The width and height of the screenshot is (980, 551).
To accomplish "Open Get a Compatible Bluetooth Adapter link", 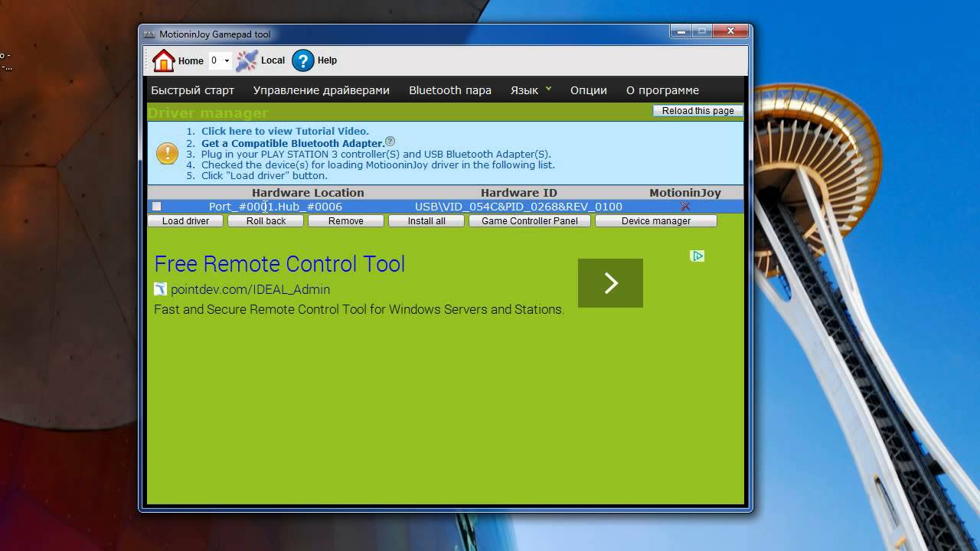I will [292, 143].
